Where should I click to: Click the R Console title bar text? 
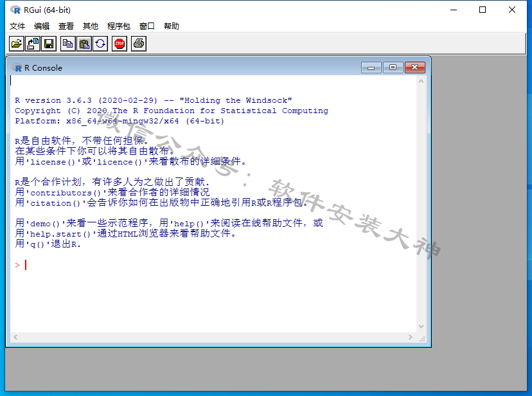(x=44, y=68)
